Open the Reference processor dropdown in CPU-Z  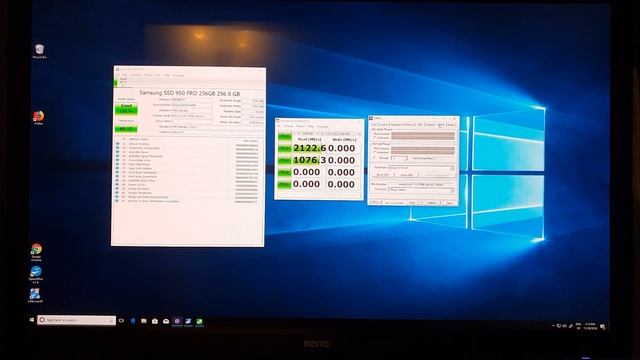click(x=420, y=190)
